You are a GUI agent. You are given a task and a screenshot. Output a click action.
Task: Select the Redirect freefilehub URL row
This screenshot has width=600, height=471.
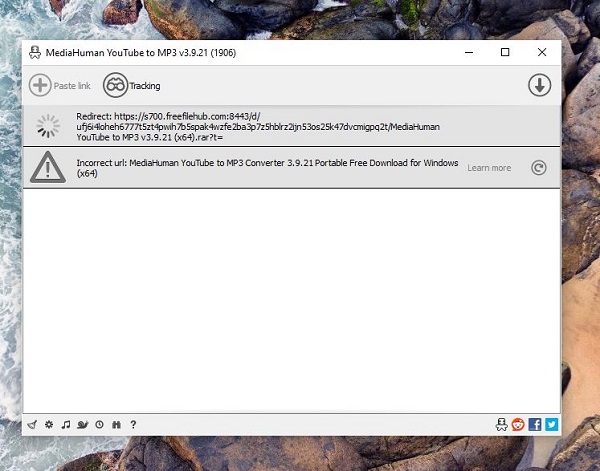(292, 126)
